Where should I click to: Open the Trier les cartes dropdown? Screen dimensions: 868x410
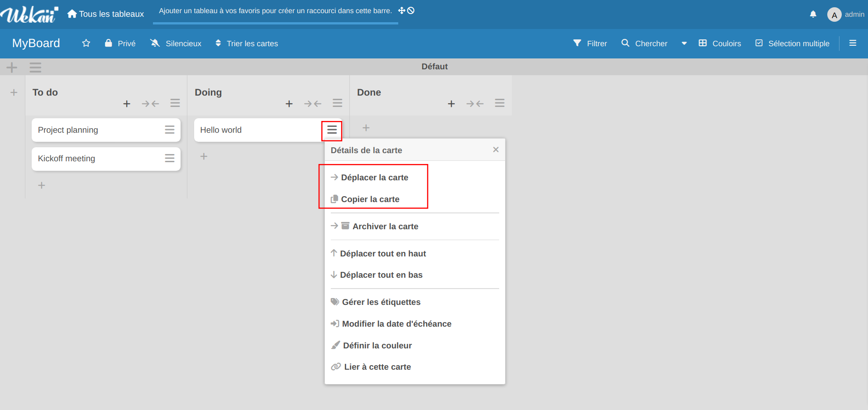pos(247,43)
